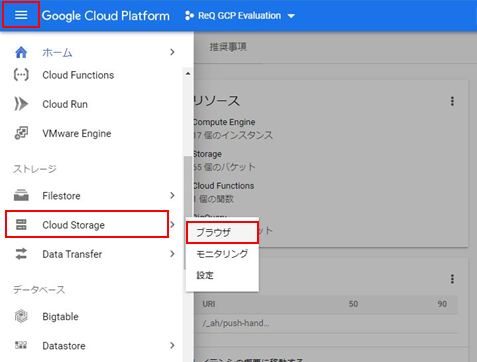Image resolution: width=477 pixels, height=362 pixels.
Task: Open the Cloud Functions resource link in the リソース card
Action: [224, 186]
